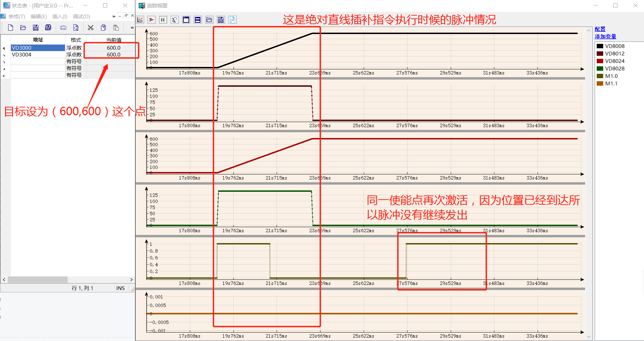Screen dimensions: 644x341
Task: Open 有符号 format cell in fifth row
Action: pos(76,75)
